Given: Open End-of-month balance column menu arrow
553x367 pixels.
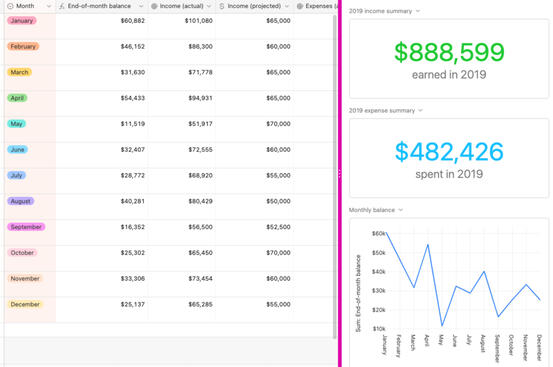Looking at the screenshot, I should (x=141, y=6).
